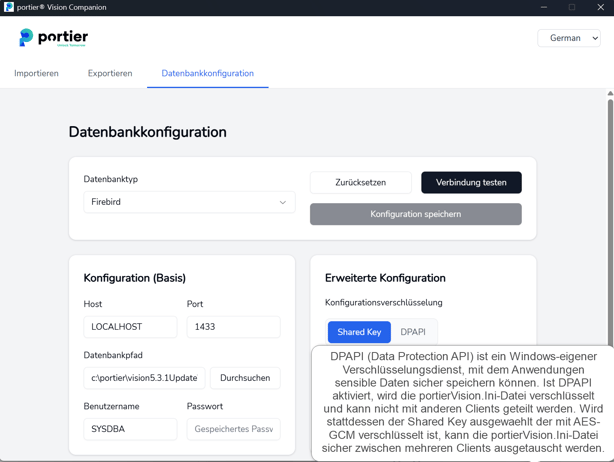Click the Port field showing 1433
This screenshot has height=462, width=614.
point(233,327)
